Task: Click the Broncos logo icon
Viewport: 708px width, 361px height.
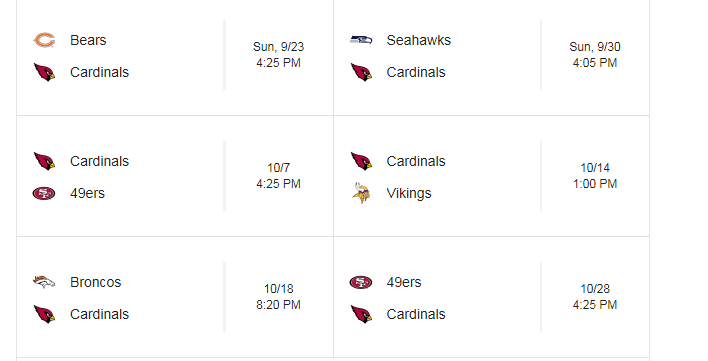Action: 44,282
